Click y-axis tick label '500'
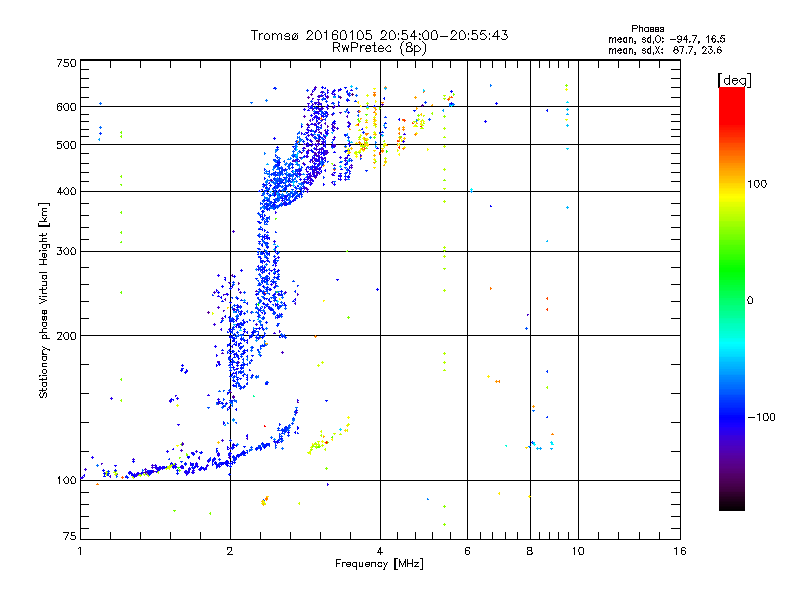Image resolution: width=800 pixels, height=600 pixels. (x=66, y=145)
